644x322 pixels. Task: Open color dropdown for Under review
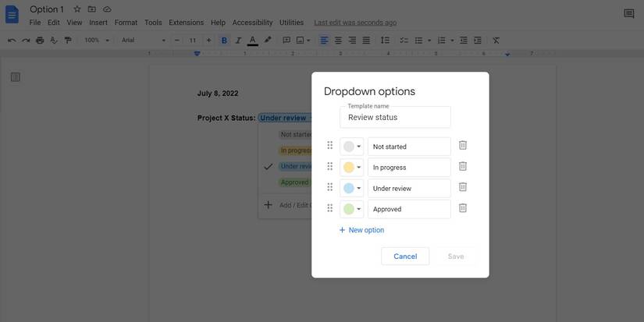pyautogui.click(x=351, y=188)
